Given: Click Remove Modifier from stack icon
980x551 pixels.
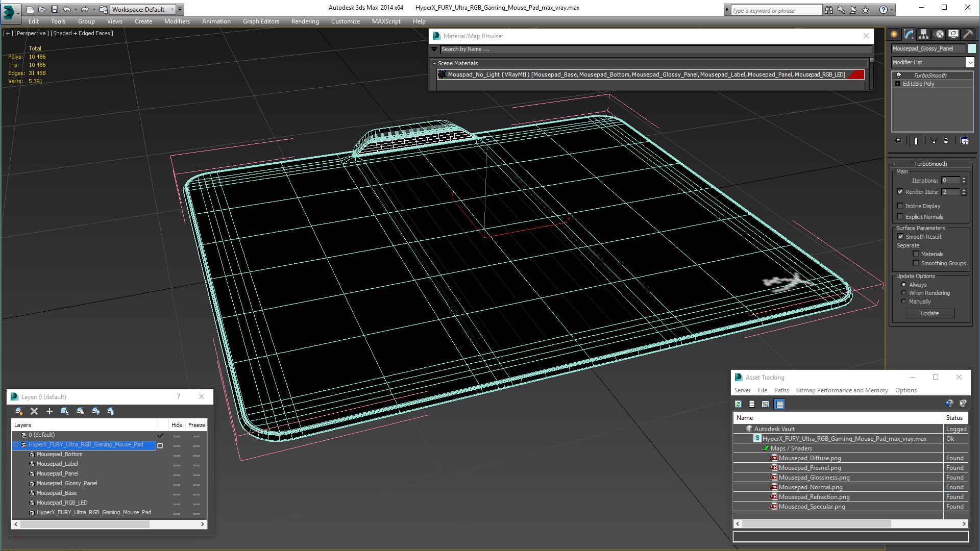Looking at the screenshot, I should point(946,141).
